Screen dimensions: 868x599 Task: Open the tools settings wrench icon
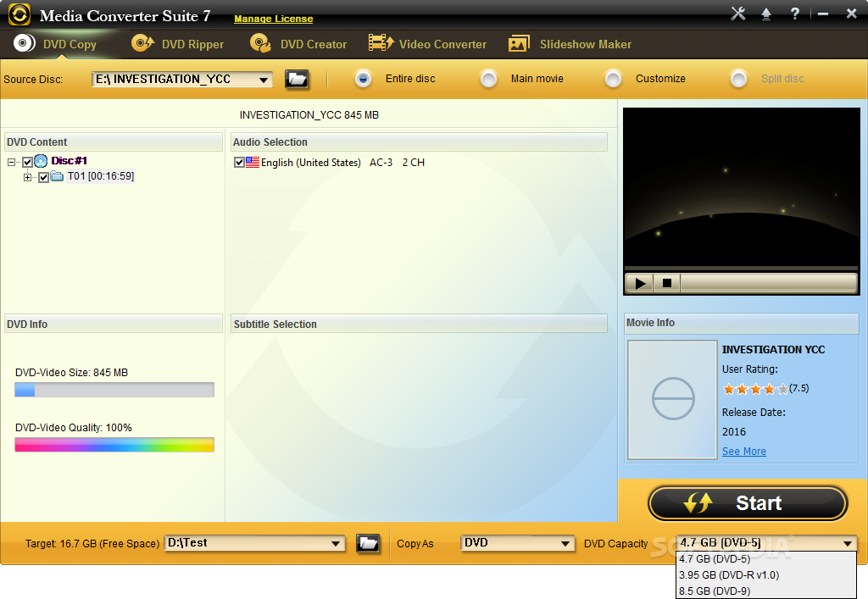738,14
